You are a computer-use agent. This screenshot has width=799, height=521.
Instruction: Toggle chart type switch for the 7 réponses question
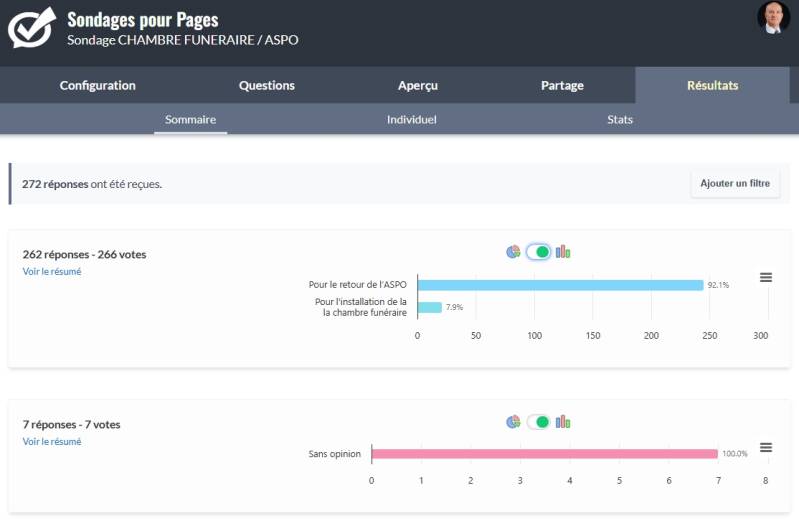tap(538, 422)
